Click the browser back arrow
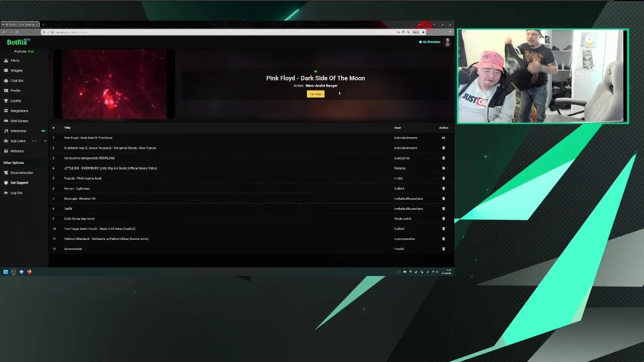This screenshot has width=644, height=362. pos(4,32)
